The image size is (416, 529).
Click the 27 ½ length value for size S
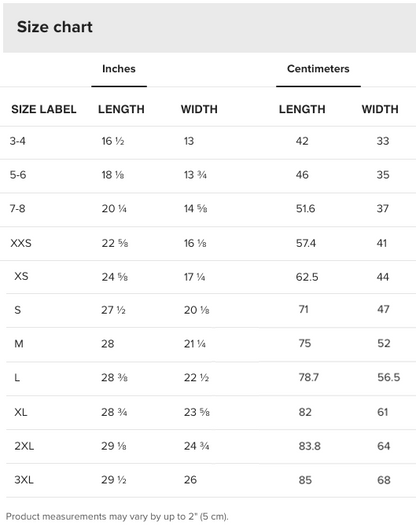113,310
